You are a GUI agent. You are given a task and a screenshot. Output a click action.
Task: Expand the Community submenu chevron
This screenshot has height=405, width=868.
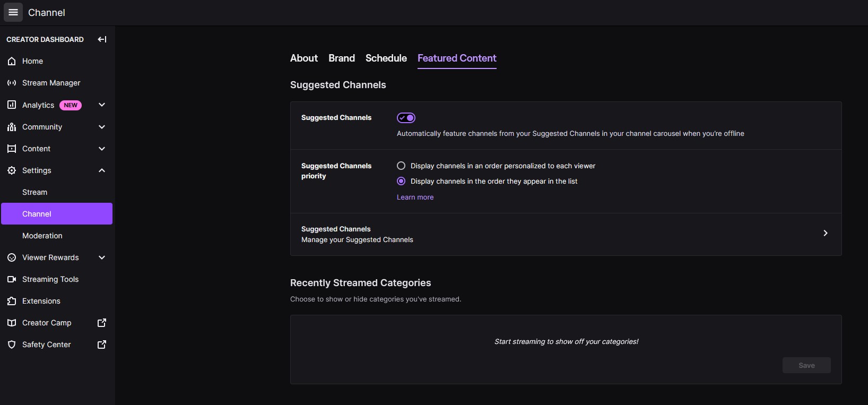(102, 127)
